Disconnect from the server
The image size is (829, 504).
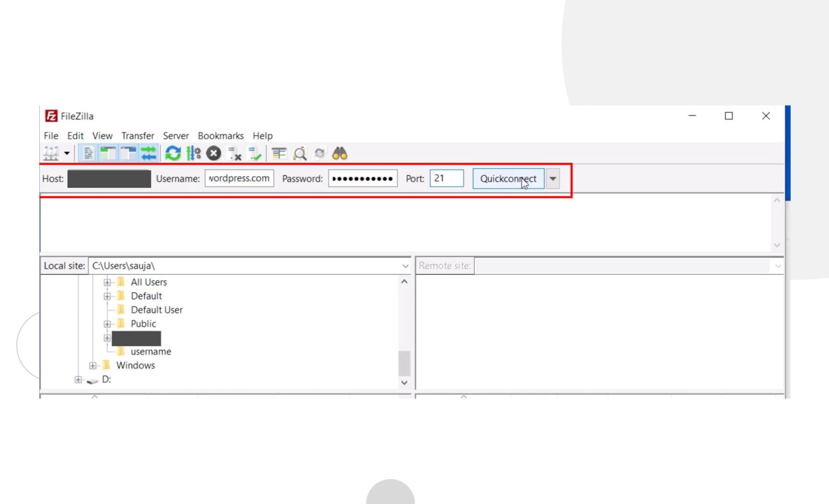(x=233, y=154)
